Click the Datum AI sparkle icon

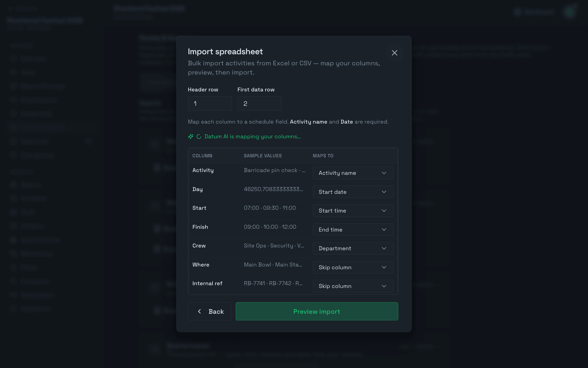(190, 136)
